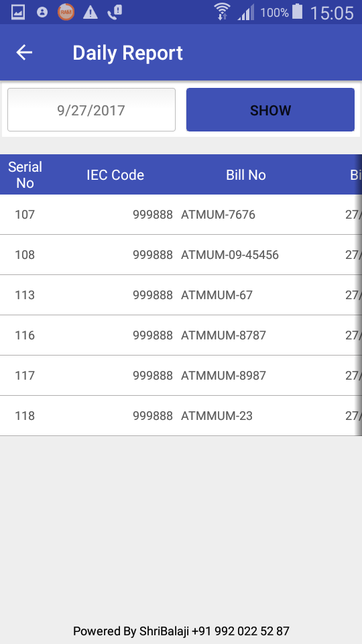The image size is (362, 644).
Task: Select the Serial No column header
Action: point(25,174)
